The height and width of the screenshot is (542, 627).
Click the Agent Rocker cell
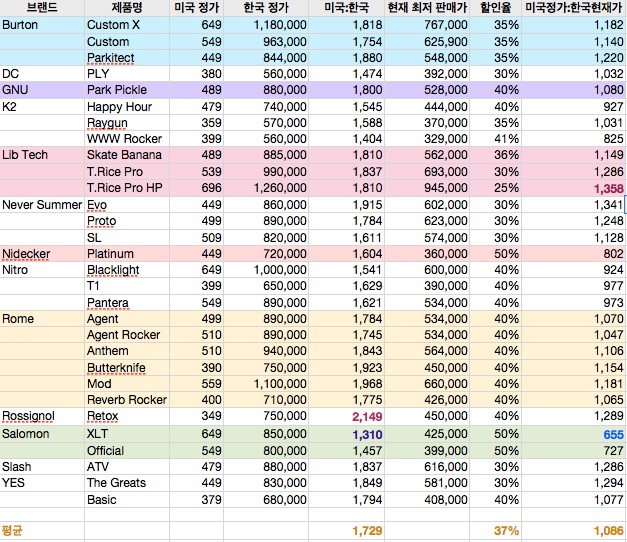(127, 335)
